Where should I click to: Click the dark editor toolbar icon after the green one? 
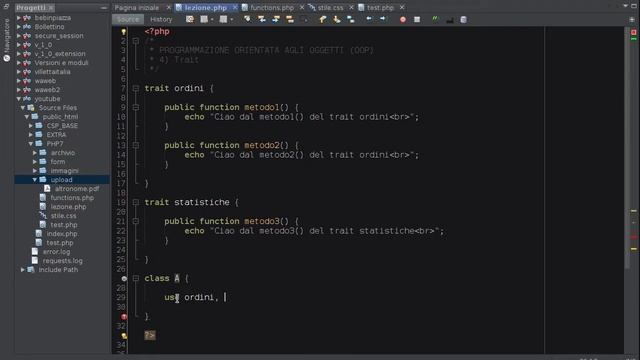[x=449, y=20]
